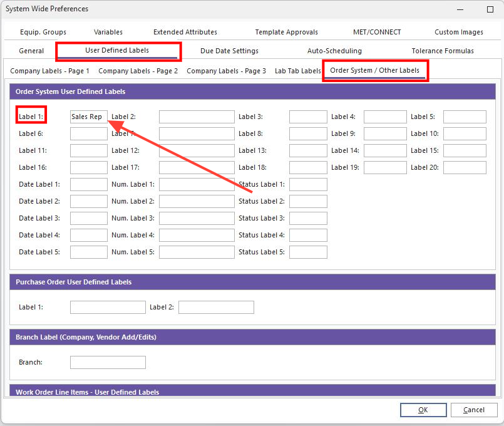504x426 pixels.
Task: Select the Order System / Other Labels tab
Action: [375, 71]
